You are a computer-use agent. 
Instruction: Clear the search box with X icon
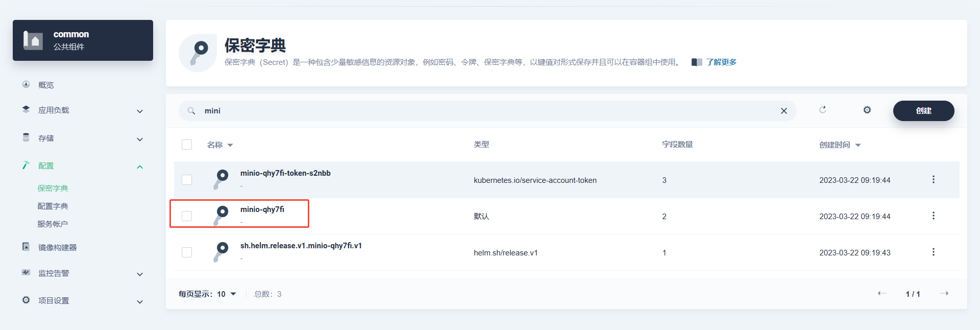tap(783, 111)
